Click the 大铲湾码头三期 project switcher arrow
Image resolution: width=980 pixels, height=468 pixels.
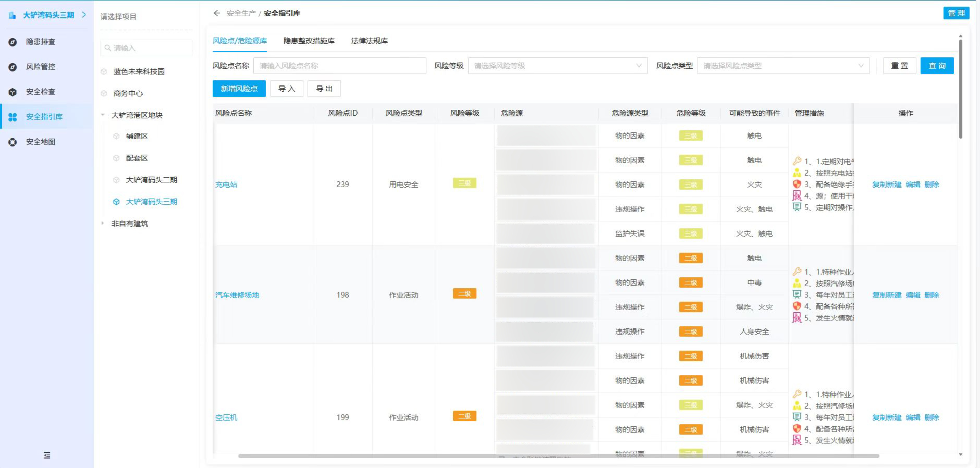[84, 15]
